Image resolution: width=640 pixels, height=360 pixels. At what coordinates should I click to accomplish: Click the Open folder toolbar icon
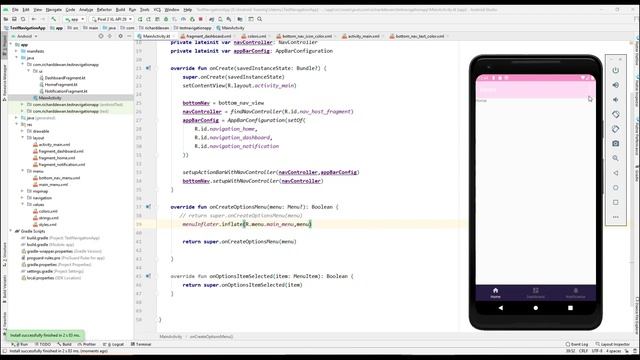[6, 19]
